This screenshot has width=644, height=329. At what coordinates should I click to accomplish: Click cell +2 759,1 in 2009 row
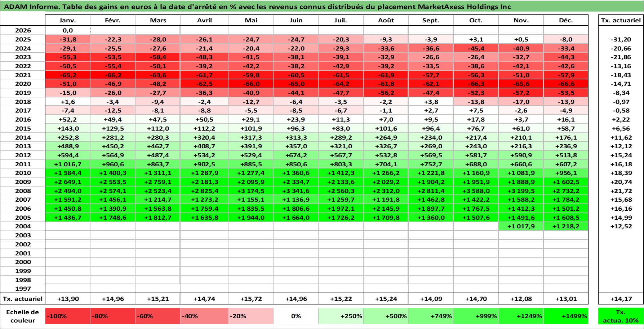coord(158,182)
